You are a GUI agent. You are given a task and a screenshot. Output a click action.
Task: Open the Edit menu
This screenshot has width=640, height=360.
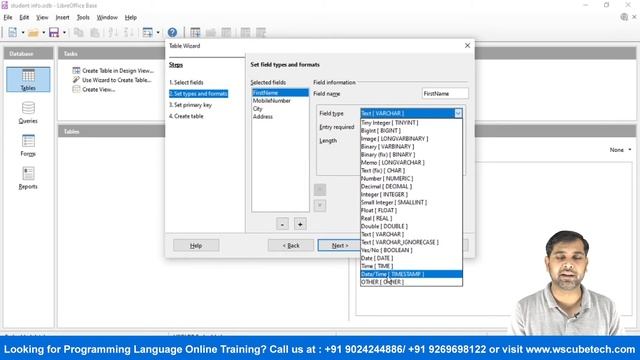point(24,18)
